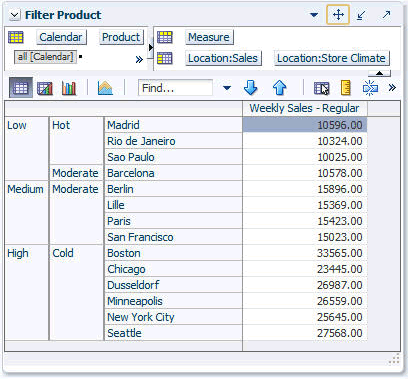Open the dropdown arrow next to Find
The width and height of the screenshot is (408, 379).
227,88
